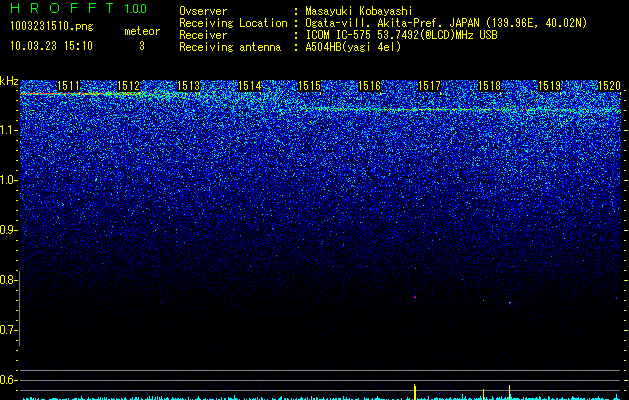
Task: Click the date stamp 10.03.23 15:10
Action: pos(52,46)
